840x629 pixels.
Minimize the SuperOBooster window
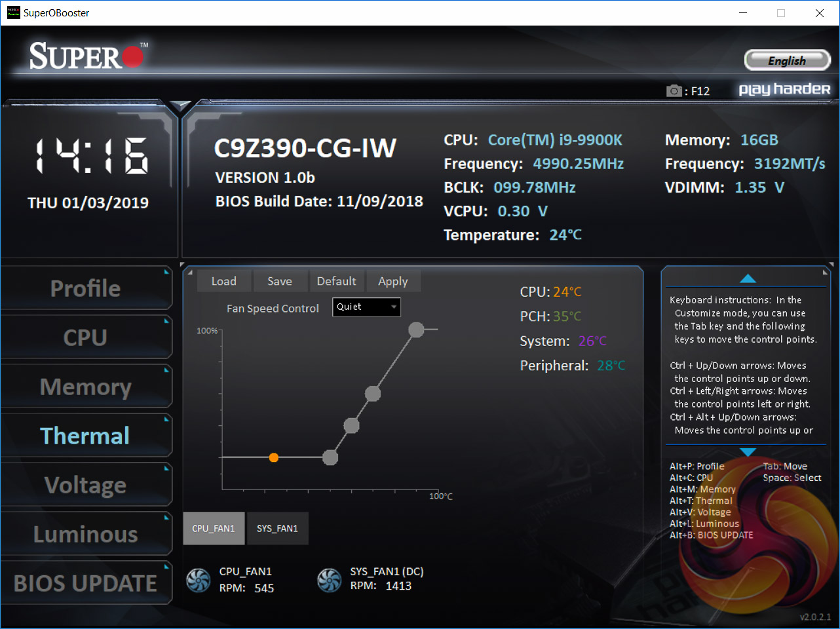tap(743, 13)
